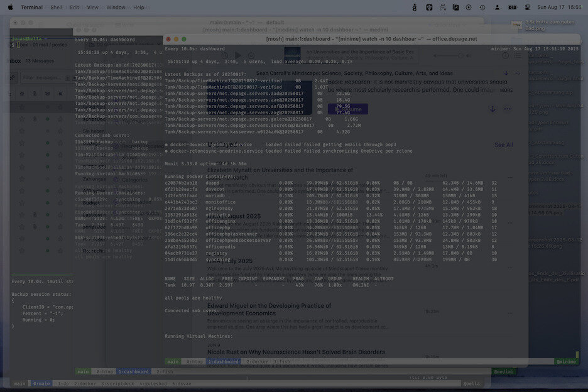Switch to 4:gutesbad tab in bella window

[x=153, y=384]
